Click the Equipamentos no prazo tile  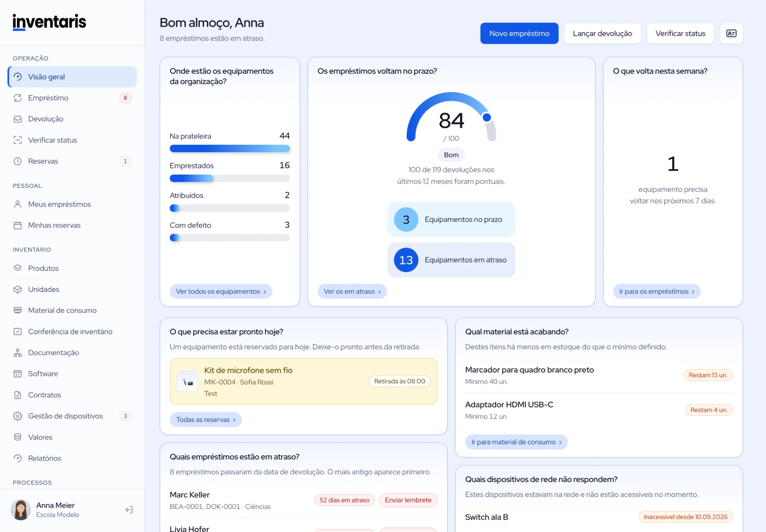451,220
